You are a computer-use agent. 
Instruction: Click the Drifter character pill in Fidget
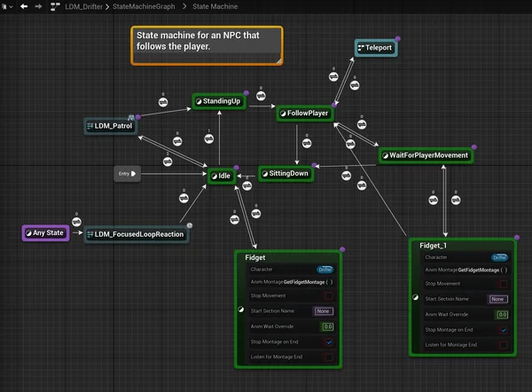click(x=325, y=270)
